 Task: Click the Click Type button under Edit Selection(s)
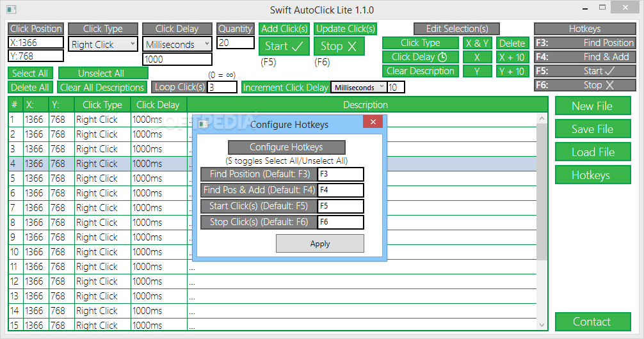pos(420,43)
